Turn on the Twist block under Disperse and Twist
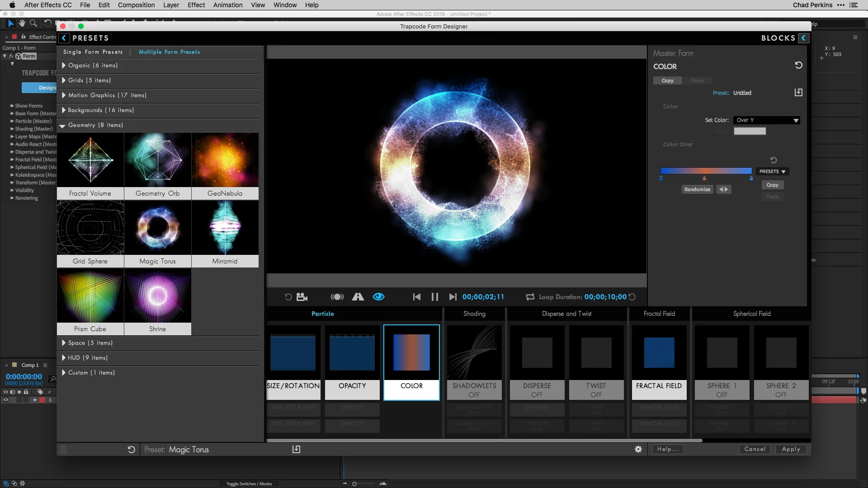The image size is (868, 488). (596, 390)
